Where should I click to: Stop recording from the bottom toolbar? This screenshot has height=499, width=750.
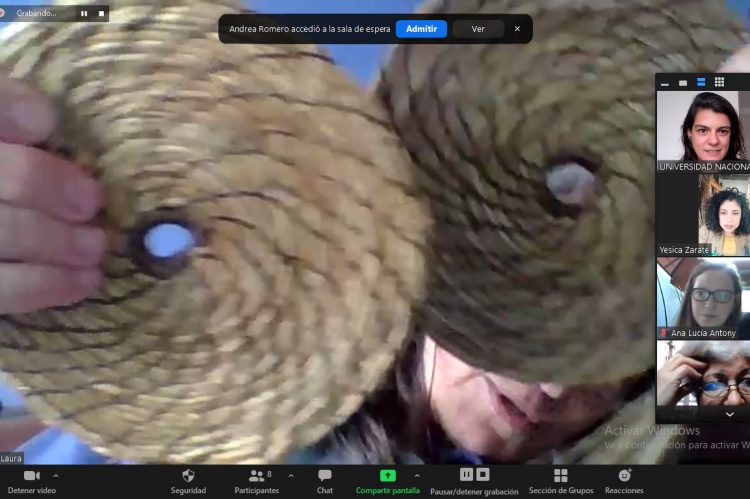click(x=483, y=474)
